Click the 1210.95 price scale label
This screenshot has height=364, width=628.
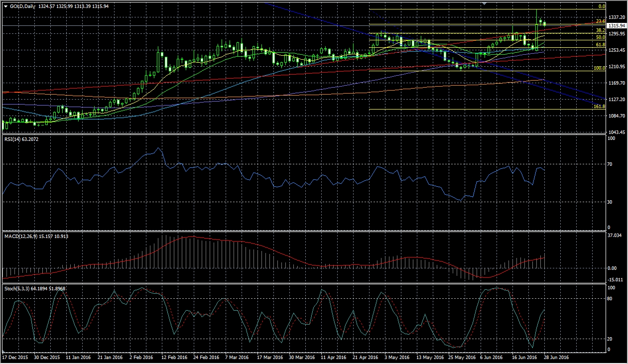617,67
